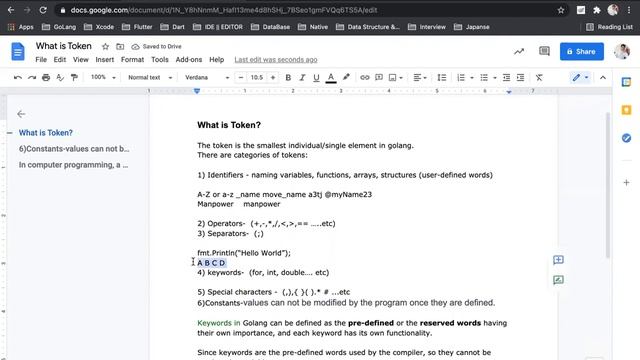This screenshot has width=640, height=360.
Task: Open the Insert image dropdown
Action: click(396, 78)
